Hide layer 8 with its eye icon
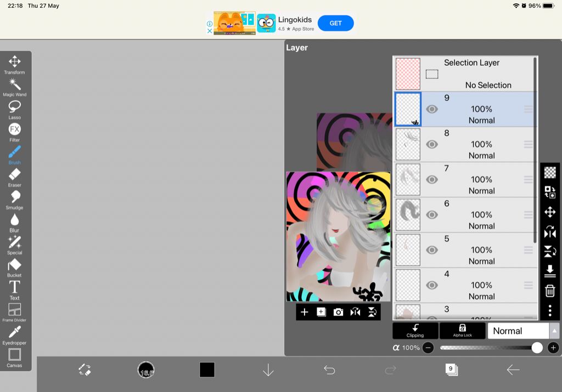The image size is (562, 392). point(432,144)
